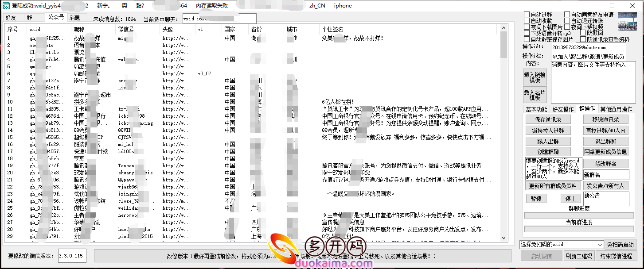Switch to the 好友 tab
644x269 pixels.
click(x=11, y=18)
